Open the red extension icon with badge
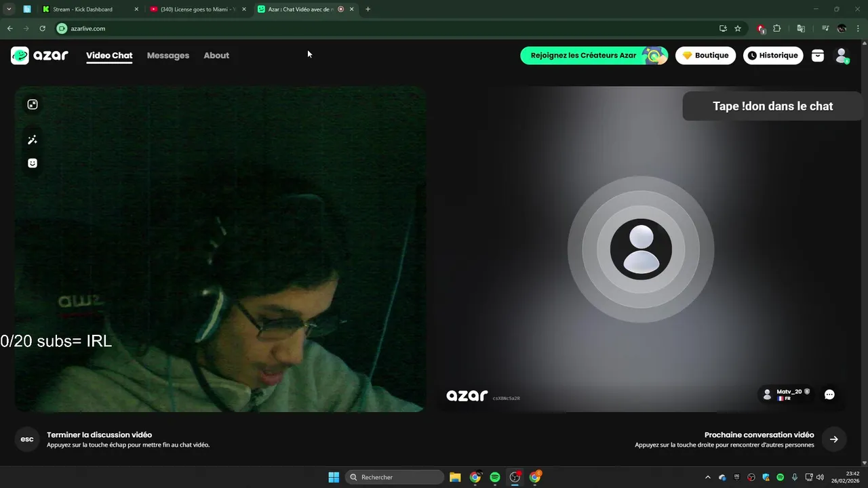Image resolution: width=868 pixels, height=488 pixels. click(x=761, y=28)
